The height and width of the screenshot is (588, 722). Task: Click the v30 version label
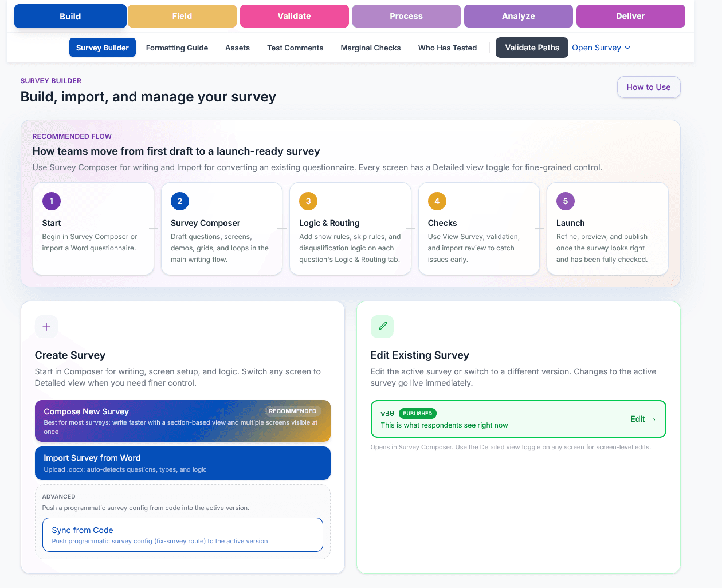(387, 413)
